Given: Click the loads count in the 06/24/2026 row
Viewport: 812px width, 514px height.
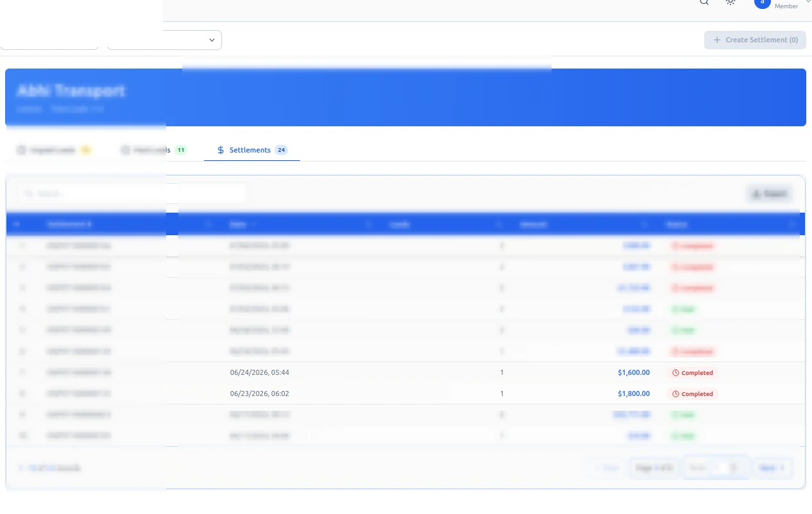Looking at the screenshot, I should [502, 372].
